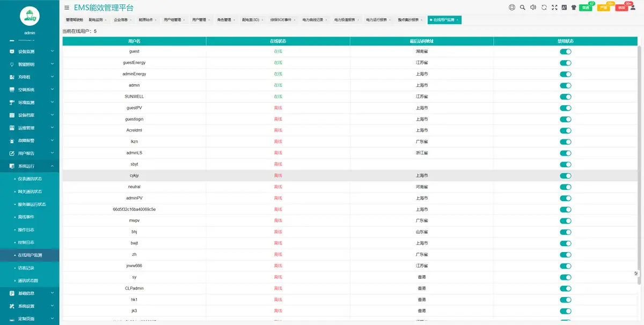Click the refresh arrows icon
The height and width of the screenshot is (325, 644).
point(544,8)
